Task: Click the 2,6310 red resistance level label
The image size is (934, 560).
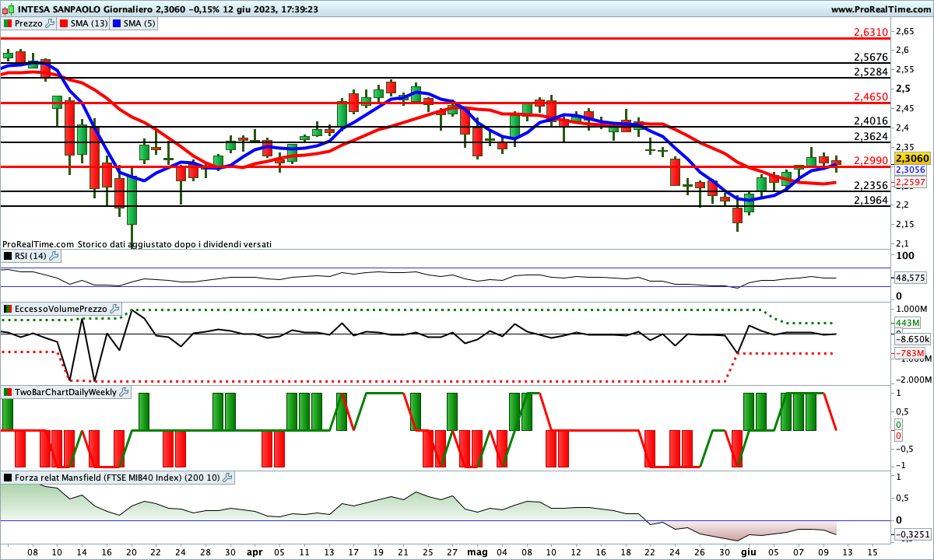Action: [x=870, y=32]
